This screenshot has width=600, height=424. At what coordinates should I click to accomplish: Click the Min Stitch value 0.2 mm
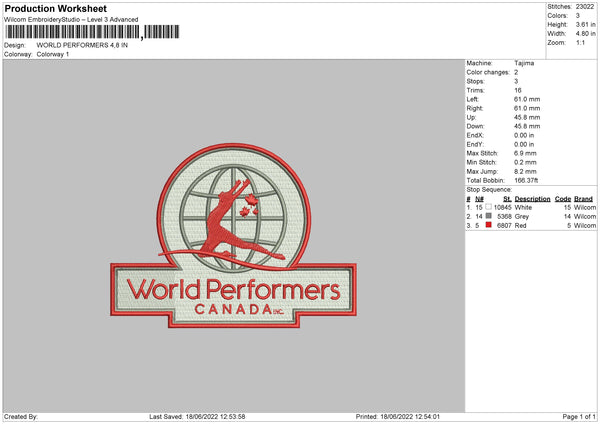(525, 162)
